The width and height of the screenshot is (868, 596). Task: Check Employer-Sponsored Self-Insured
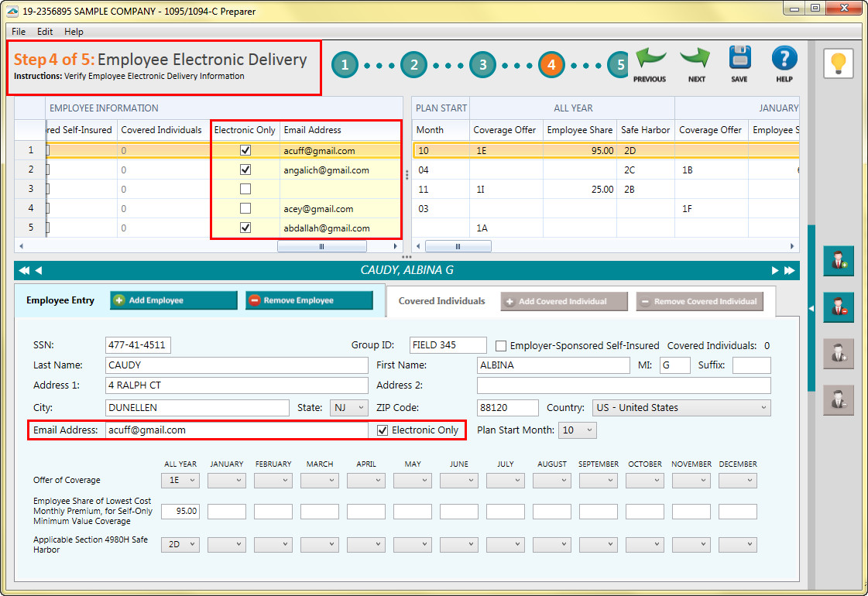click(501, 346)
